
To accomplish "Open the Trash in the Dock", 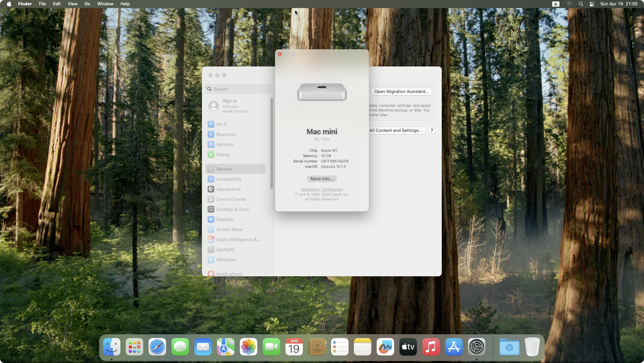I will pos(532,347).
